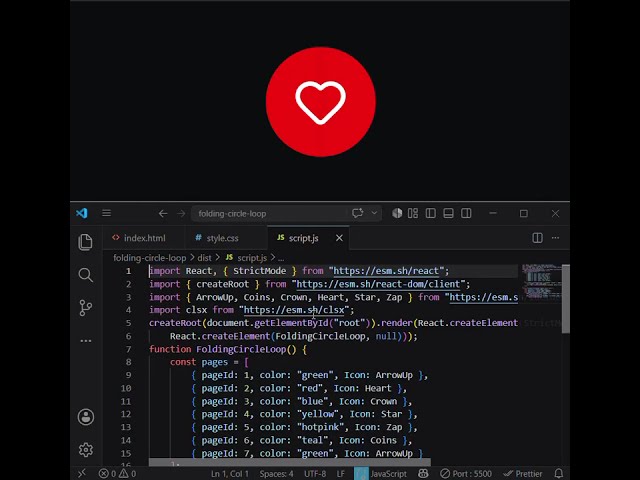Open the Manage gear settings
640x480 pixels.
[x=86, y=449]
